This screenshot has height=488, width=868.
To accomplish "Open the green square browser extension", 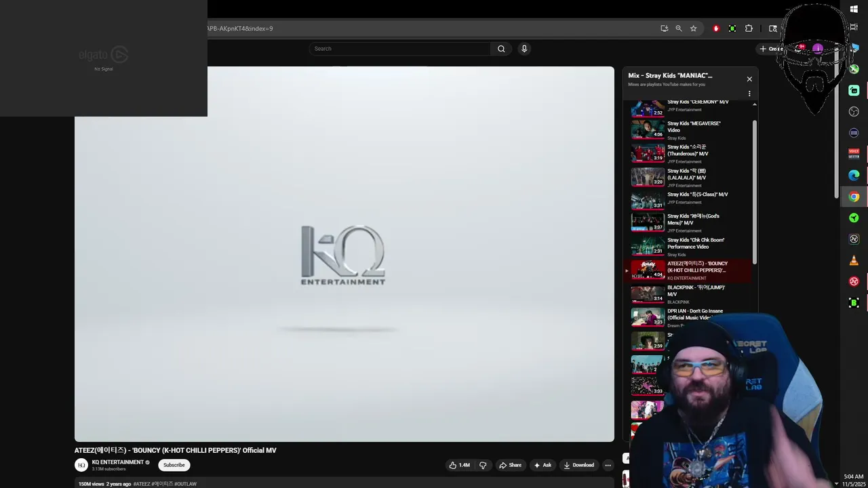I will 732,28.
